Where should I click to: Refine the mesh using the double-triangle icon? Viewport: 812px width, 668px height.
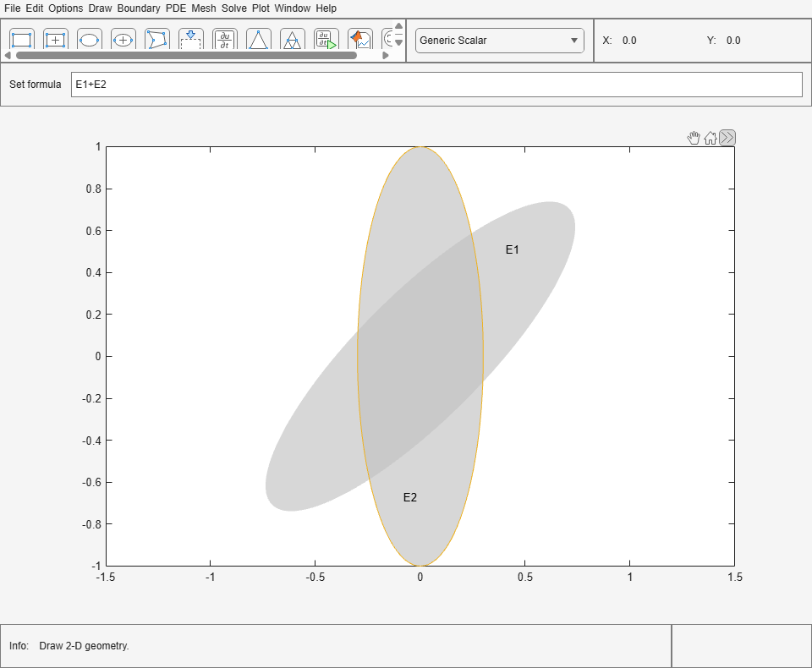(293, 39)
